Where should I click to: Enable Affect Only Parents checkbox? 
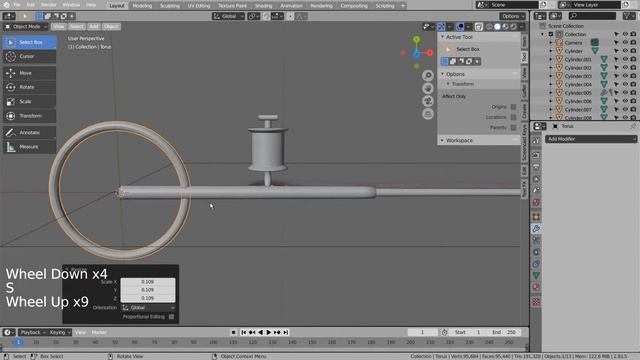[x=513, y=127]
